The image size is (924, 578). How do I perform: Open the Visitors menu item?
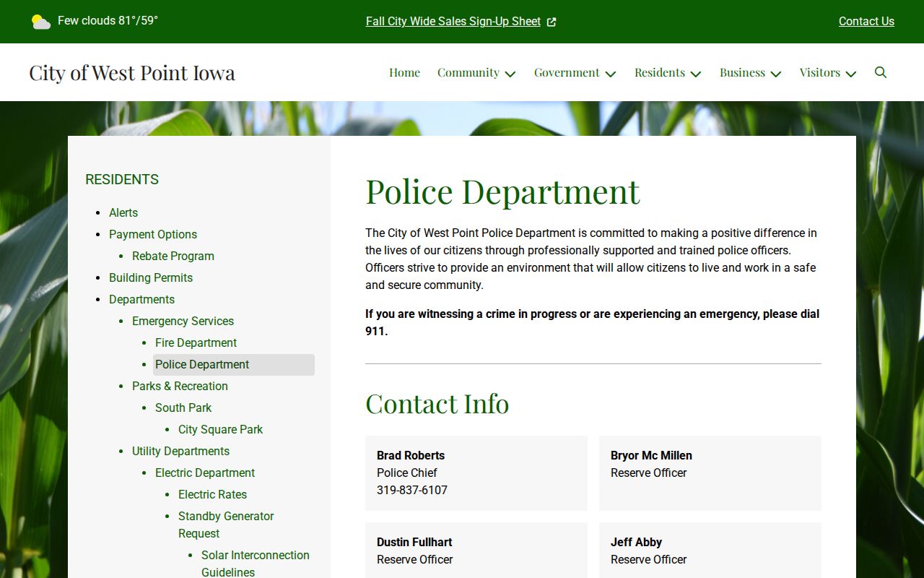tap(820, 72)
